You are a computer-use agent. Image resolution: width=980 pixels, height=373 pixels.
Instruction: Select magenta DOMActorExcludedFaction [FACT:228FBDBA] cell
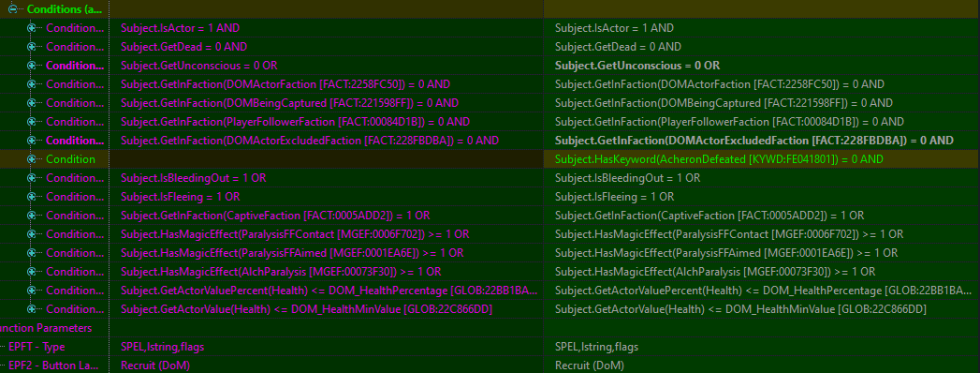pyautogui.click(x=310, y=141)
